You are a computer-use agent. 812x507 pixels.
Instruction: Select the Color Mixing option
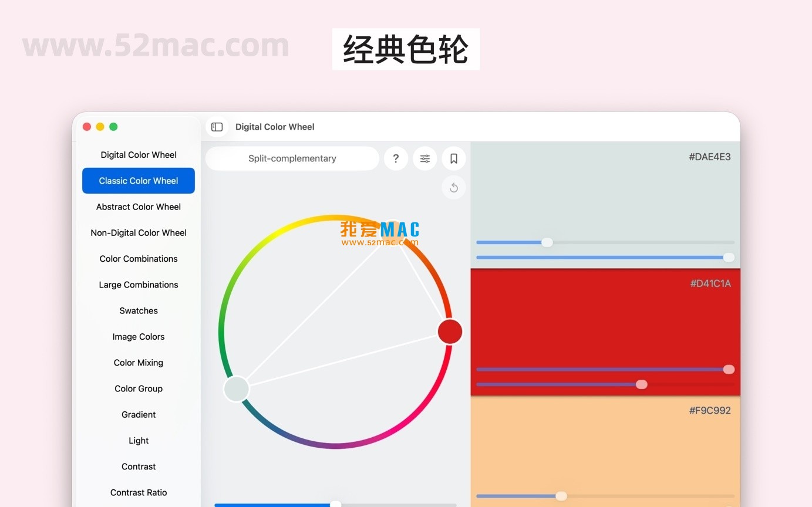pyautogui.click(x=139, y=362)
